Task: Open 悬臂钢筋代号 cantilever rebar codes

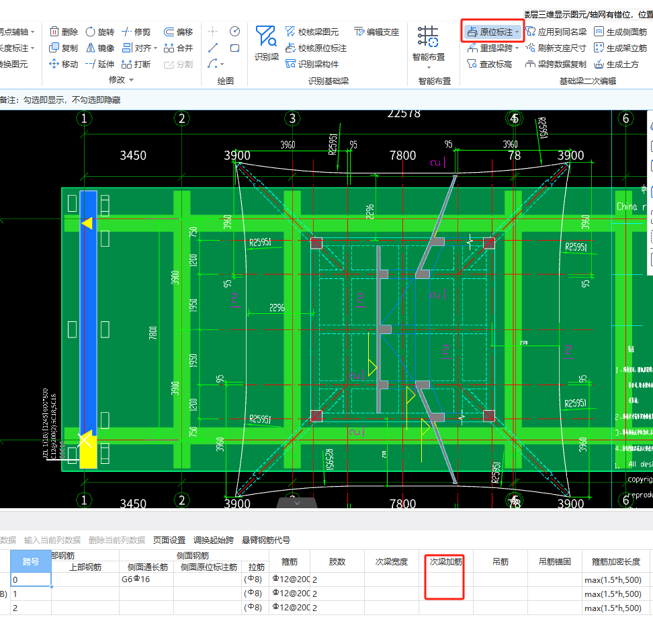Action: (266, 540)
